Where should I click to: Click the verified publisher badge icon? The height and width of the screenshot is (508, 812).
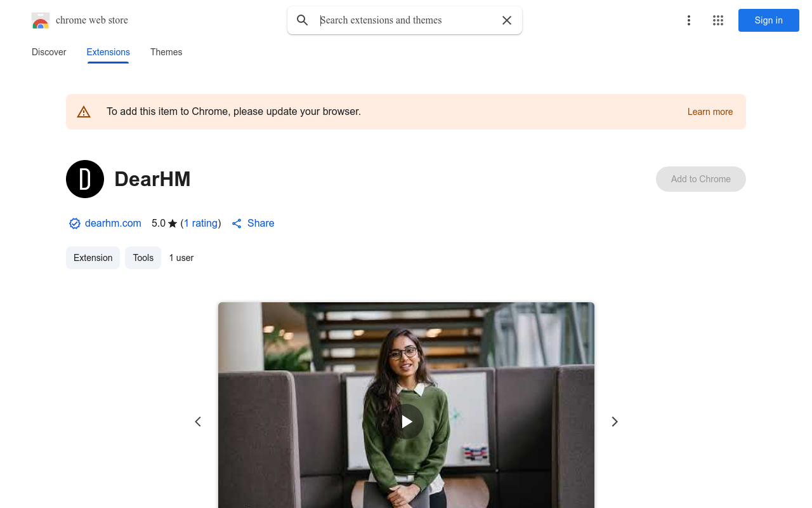pyautogui.click(x=75, y=224)
